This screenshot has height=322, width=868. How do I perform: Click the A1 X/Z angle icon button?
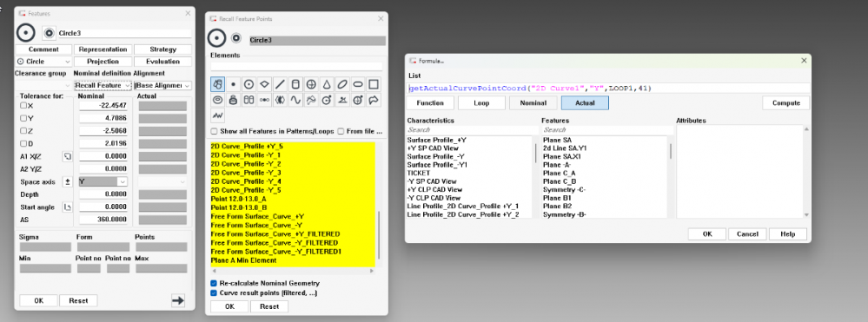[x=68, y=156]
